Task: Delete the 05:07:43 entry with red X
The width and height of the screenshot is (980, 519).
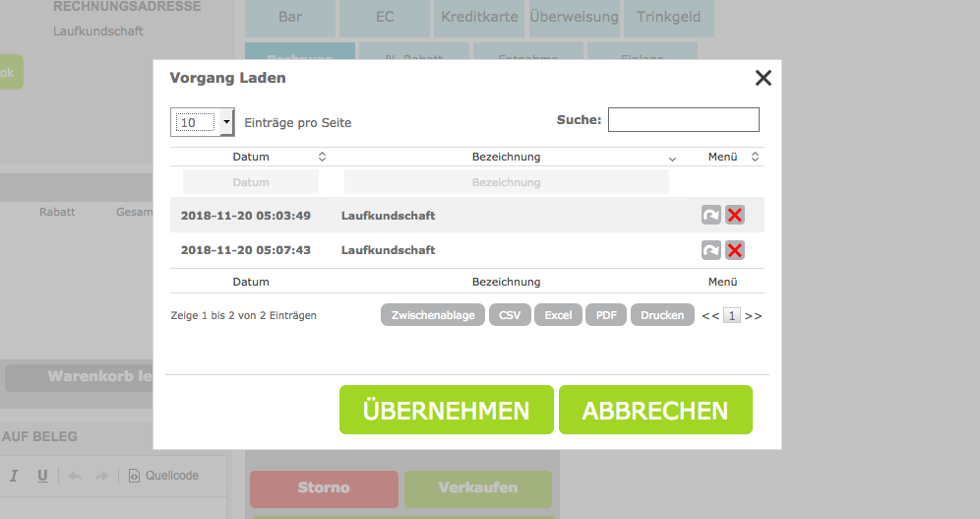Action: (x=735, y=250)
